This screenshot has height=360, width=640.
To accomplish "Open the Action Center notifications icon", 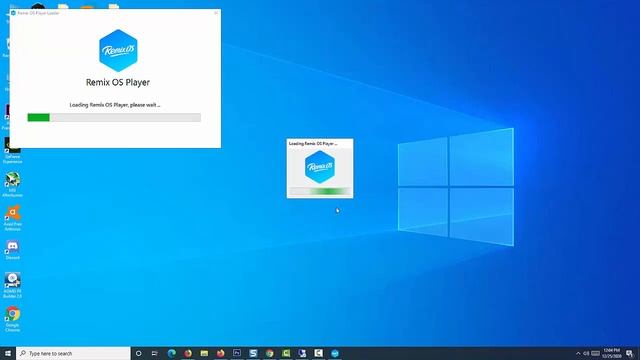I will coord(630,353).
